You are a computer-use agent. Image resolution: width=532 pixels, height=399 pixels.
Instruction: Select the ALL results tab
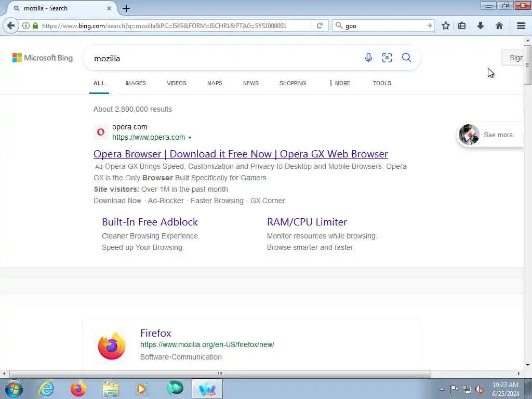99,83
